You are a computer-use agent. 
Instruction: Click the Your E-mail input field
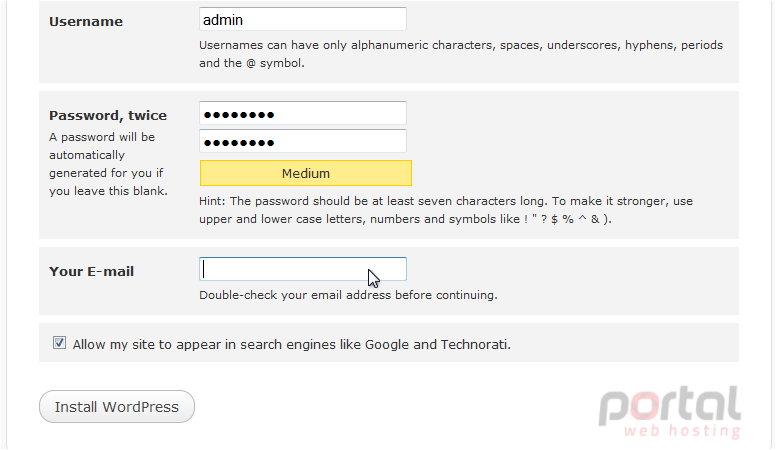(303, 269)
